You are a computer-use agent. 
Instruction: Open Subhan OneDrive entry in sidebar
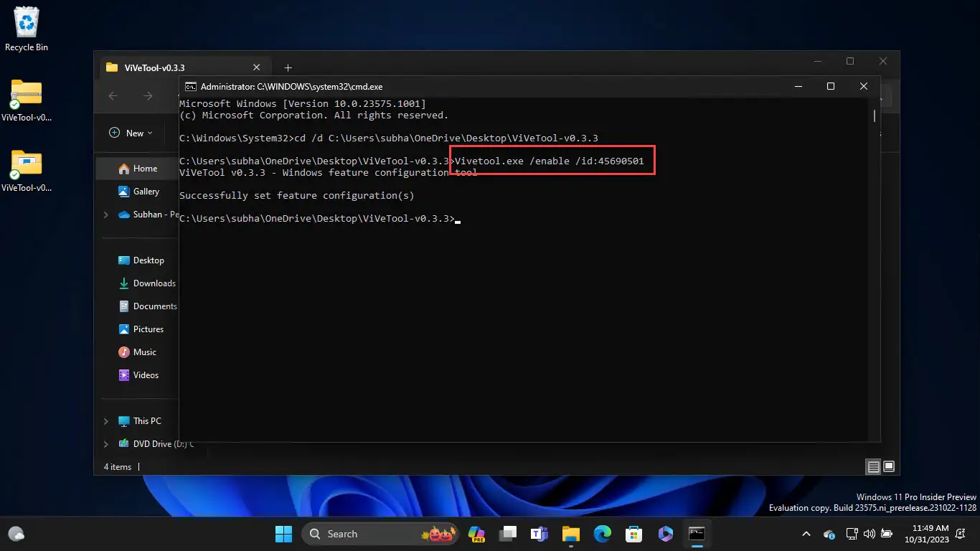coord(148,215)
